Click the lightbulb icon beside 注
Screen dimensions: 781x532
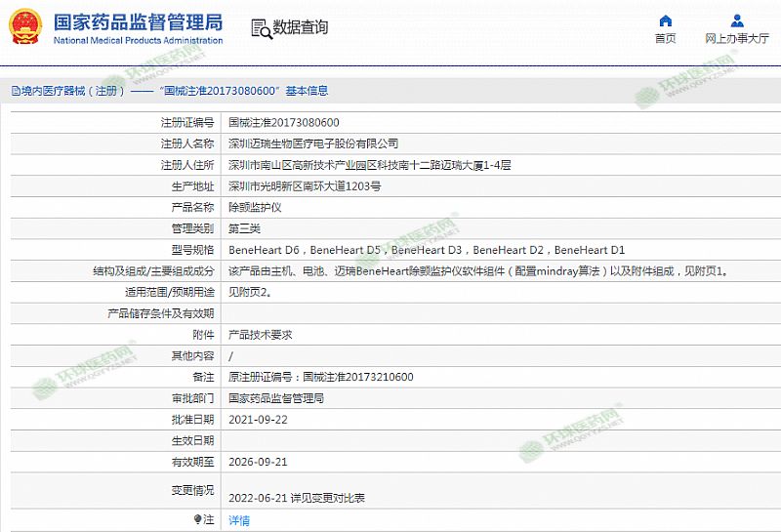tap(198, 520)
